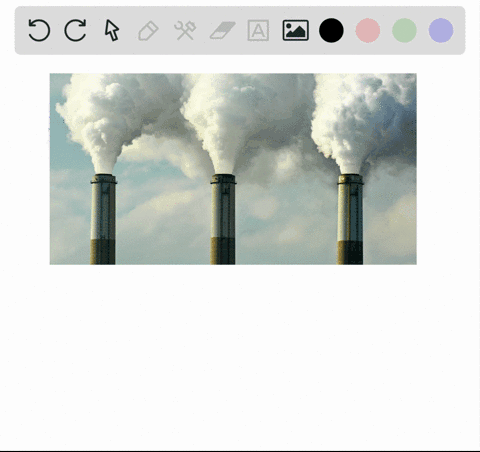Pick the lavender purple color swatch
480x452 pixels.
441,30
